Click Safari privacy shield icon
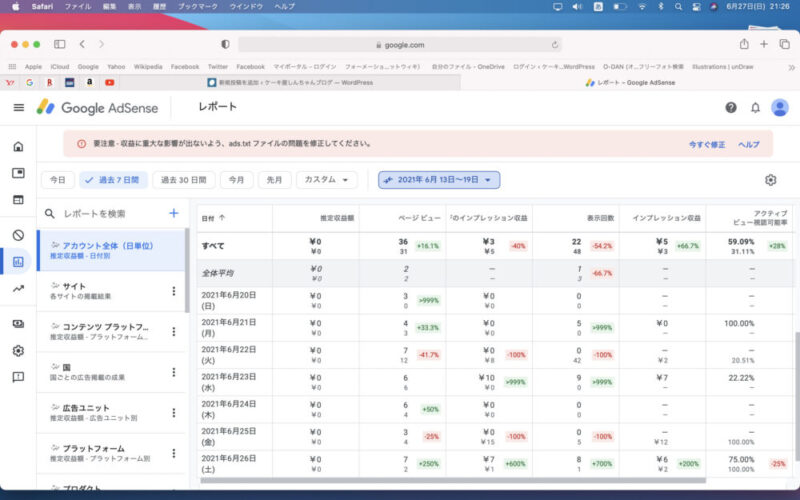The image size is (800, 500). click(x=225, y=44)
